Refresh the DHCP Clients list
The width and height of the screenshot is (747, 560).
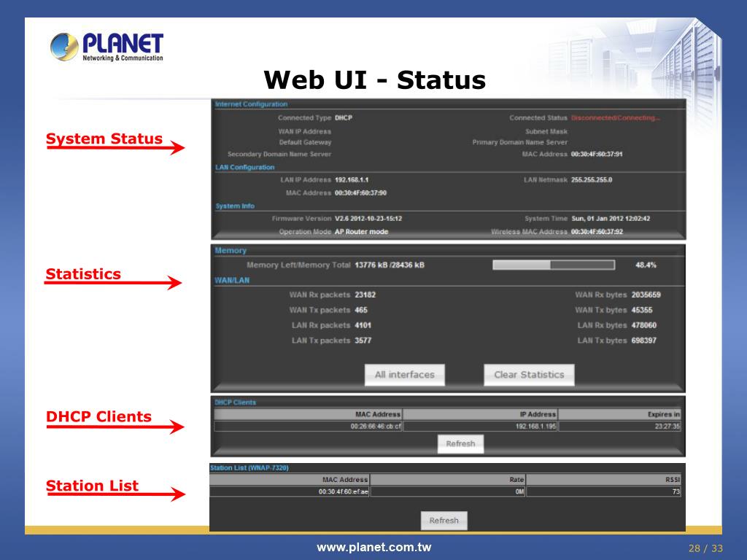(x=460, y=444)
